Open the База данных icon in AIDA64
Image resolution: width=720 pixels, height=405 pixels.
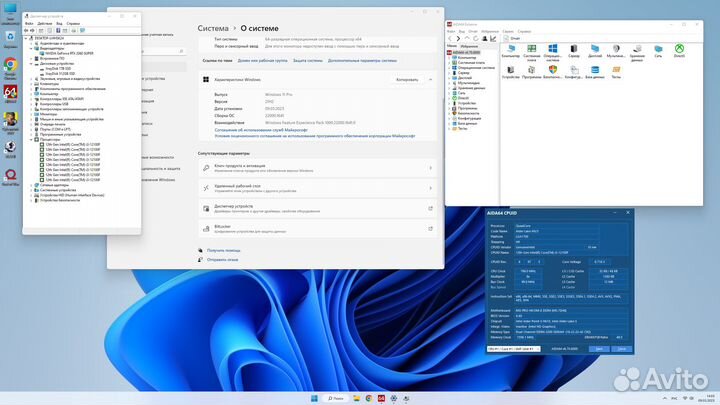pos(595,70)
